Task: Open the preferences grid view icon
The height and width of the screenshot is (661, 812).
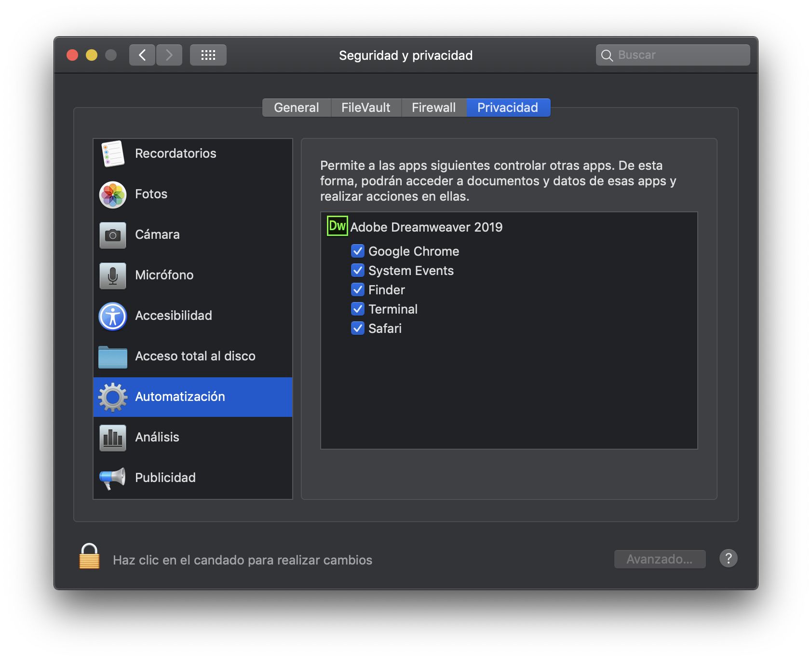Action: pyautogui.click(x=208, y=55)
